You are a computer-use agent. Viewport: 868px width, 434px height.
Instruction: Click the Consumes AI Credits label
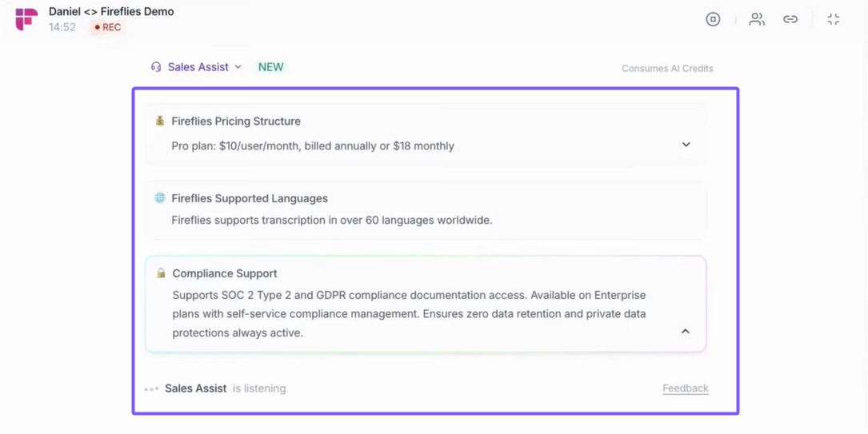point(667,69)
